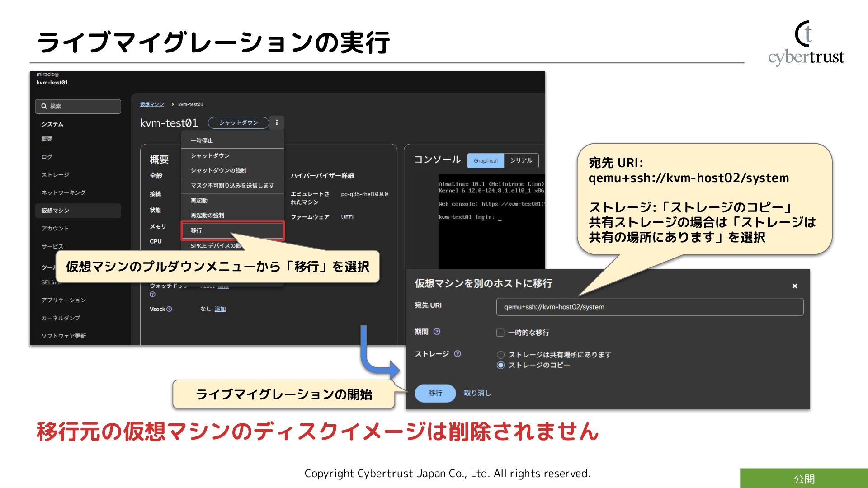The height and width of the screenshot is (488, 868).
Task: Switch to the Graphical console tab
Action: pyautogui.click(x=486, y=160)
